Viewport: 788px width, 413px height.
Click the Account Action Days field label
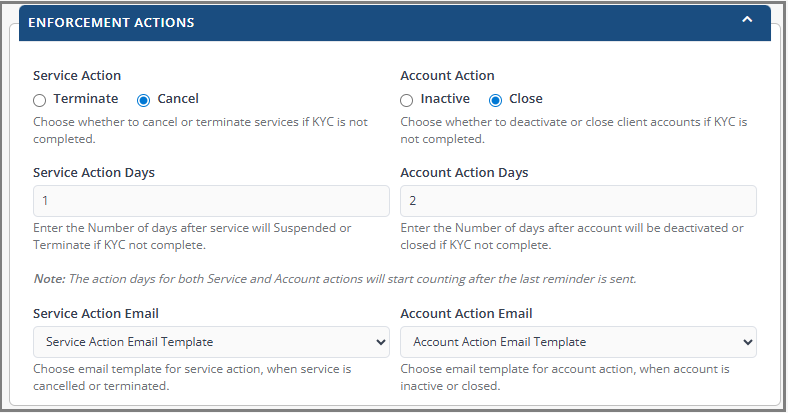464,172
